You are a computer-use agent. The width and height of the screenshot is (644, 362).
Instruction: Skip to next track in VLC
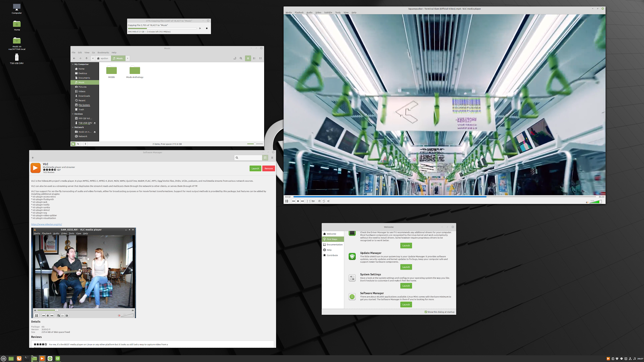303,201
